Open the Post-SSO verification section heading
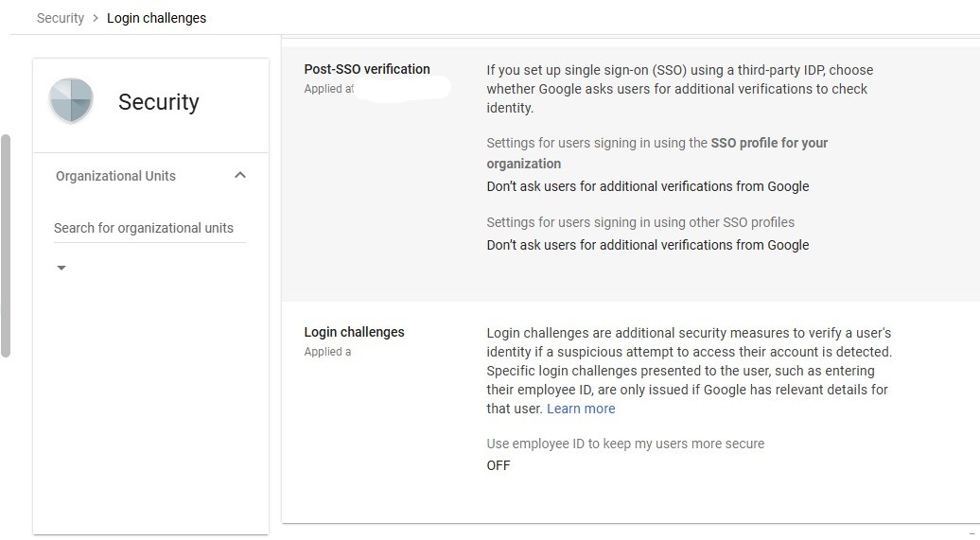 click(367, 69)
